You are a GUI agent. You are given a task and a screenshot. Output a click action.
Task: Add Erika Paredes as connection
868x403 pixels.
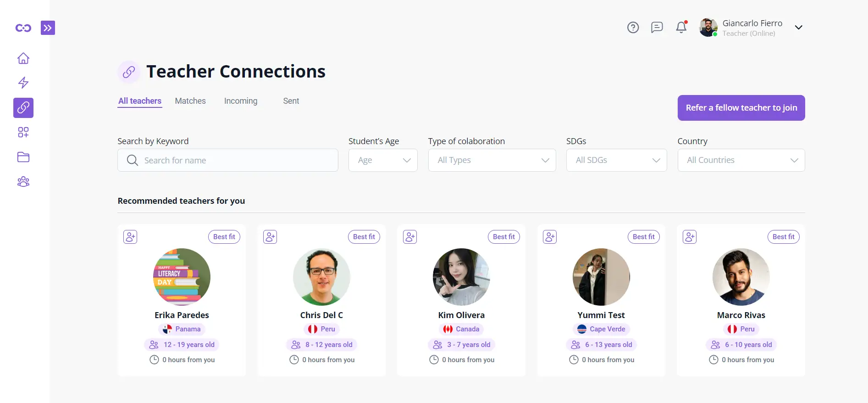coord(130,237)
